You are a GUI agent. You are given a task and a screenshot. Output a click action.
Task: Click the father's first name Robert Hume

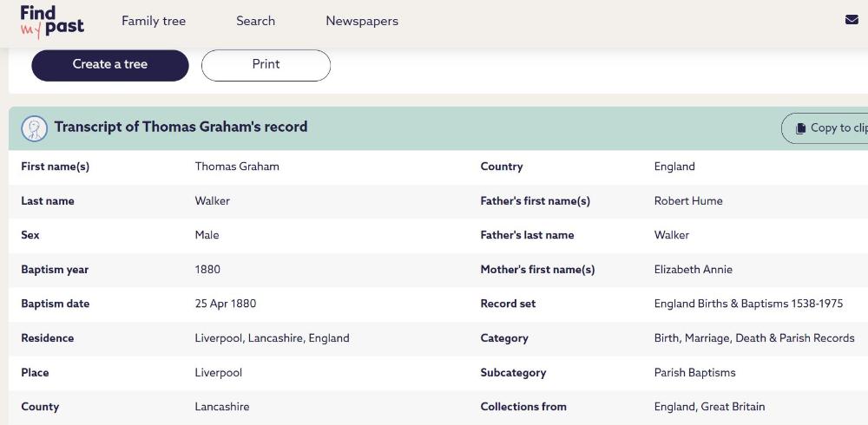point(688,200)
